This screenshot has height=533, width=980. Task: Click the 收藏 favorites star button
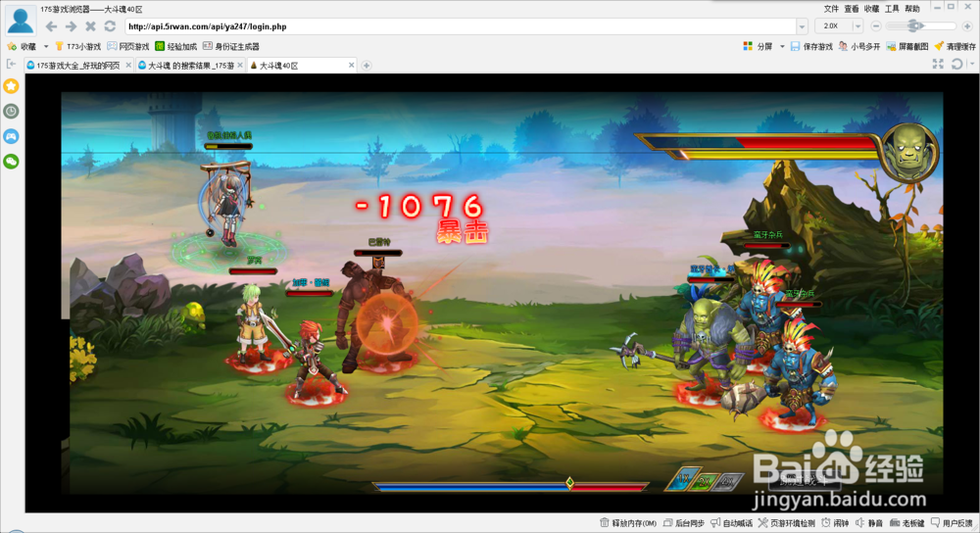(x=22, y=46)
